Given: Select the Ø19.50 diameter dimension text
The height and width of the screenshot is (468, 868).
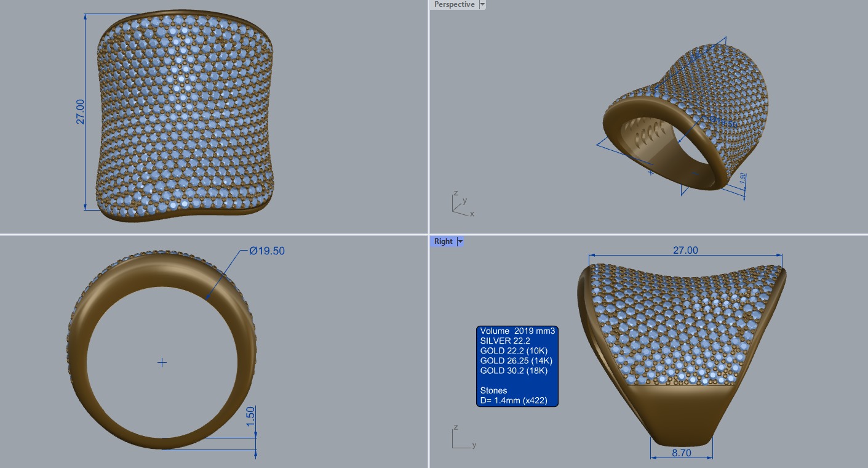Looking at the screenshot, I should [267, 251].
